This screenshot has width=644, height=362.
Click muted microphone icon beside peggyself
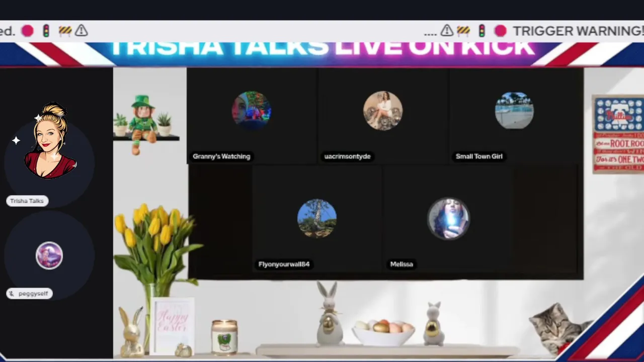pyautogui.click(x=12, y=294)
